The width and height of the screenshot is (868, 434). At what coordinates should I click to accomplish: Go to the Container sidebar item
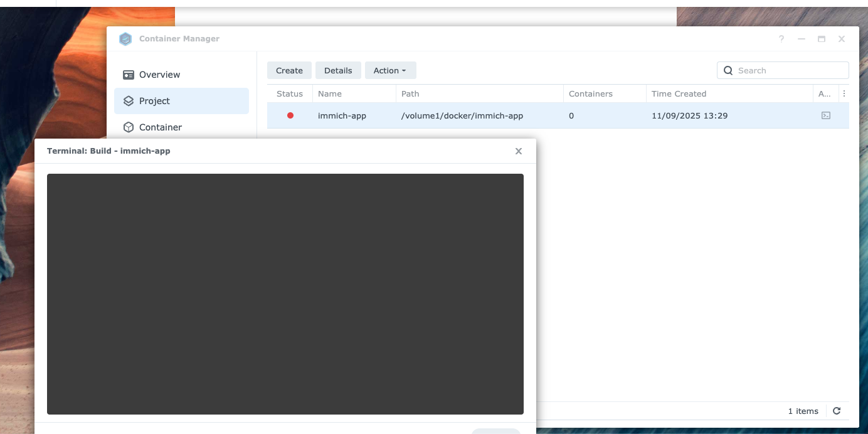181,127
